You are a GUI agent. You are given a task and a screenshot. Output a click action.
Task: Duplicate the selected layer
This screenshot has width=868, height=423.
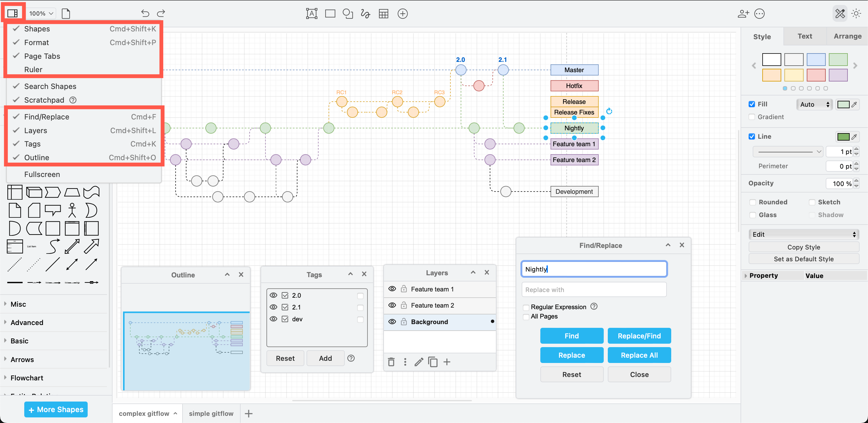coord(433,362)
